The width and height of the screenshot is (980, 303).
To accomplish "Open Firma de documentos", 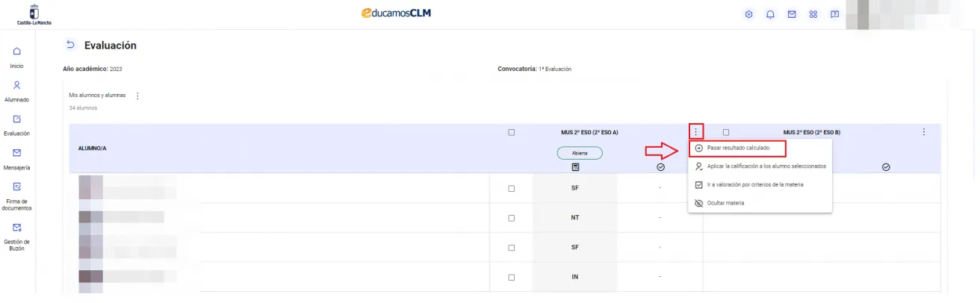I will [16, 197].
